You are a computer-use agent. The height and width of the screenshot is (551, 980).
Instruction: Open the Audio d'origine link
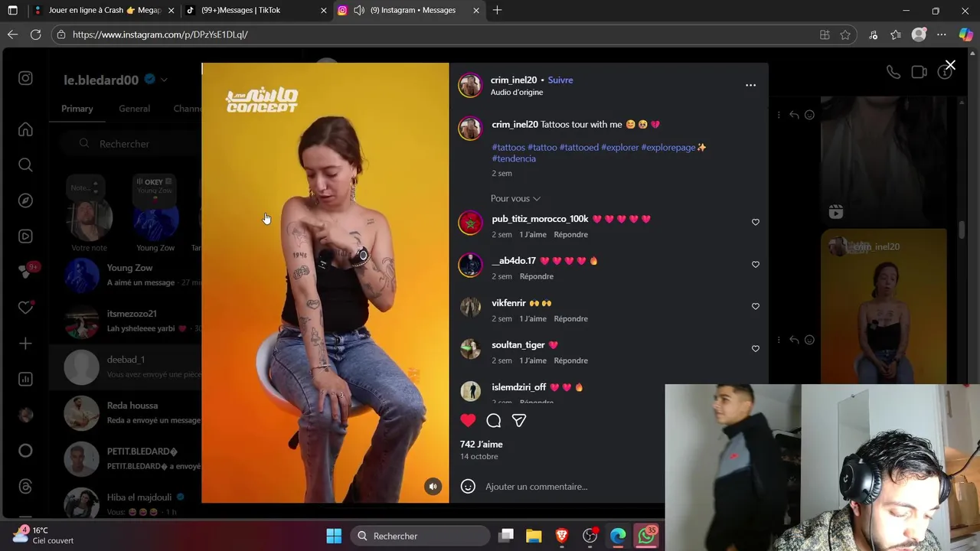tap(517, 92)
